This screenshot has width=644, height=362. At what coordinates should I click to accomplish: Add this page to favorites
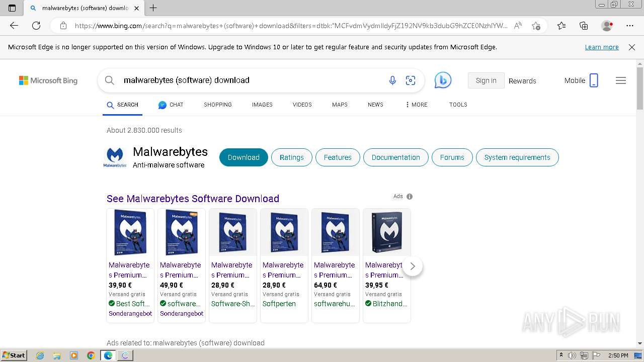pyautogui.click(x=536, y=25)
